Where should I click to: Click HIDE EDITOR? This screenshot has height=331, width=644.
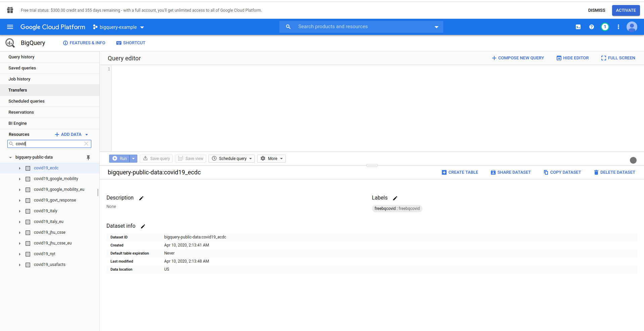(x=572, y=58)
